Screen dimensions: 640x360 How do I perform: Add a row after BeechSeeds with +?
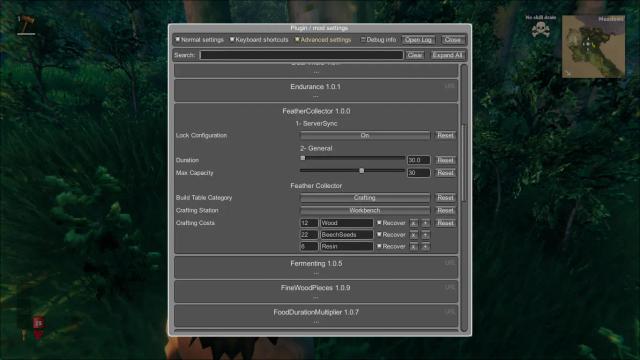(425, 235)
